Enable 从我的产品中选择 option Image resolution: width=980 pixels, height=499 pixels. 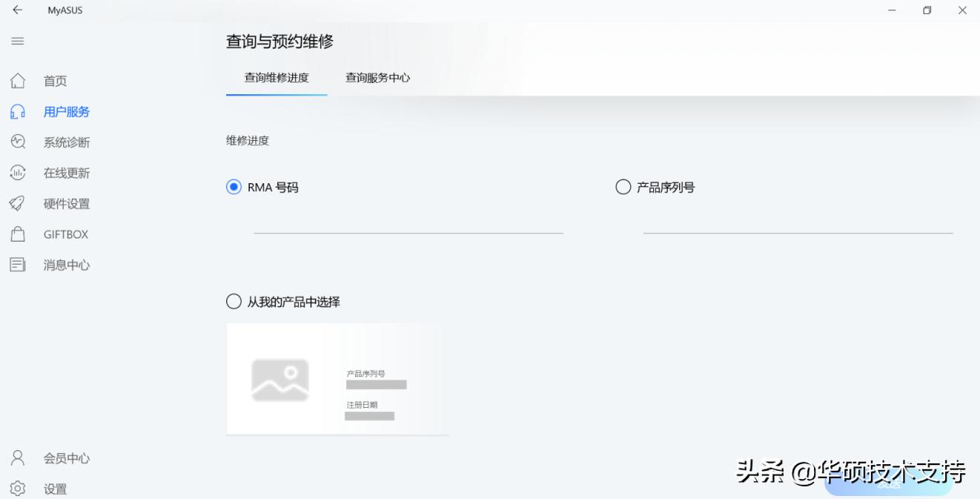point(232,302)
